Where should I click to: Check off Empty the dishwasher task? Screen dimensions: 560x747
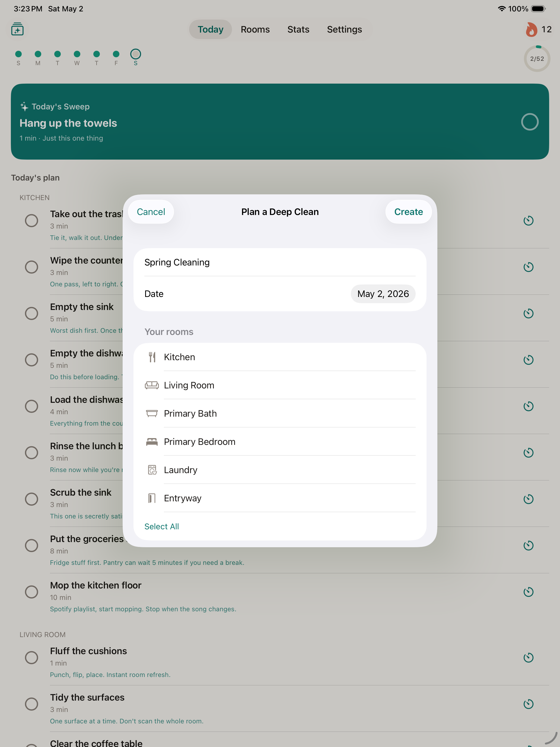pyautogui.click(x=31, y=360)
